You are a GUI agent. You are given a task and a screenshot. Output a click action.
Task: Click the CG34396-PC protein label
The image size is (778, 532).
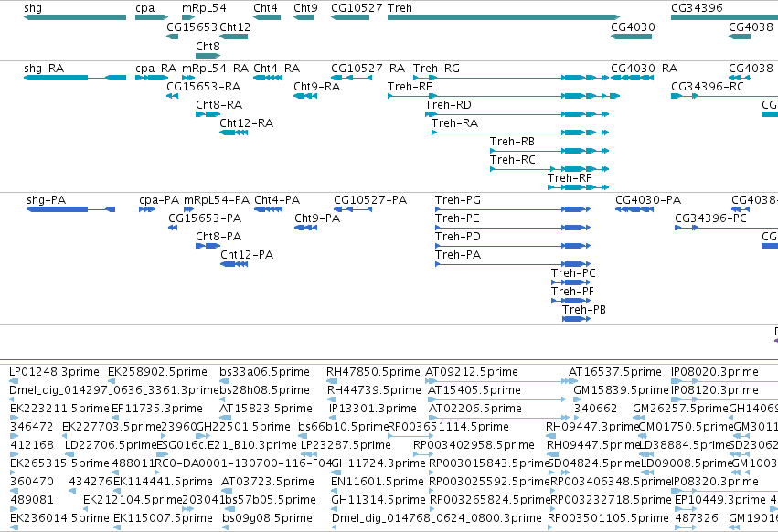coord(710,218)
